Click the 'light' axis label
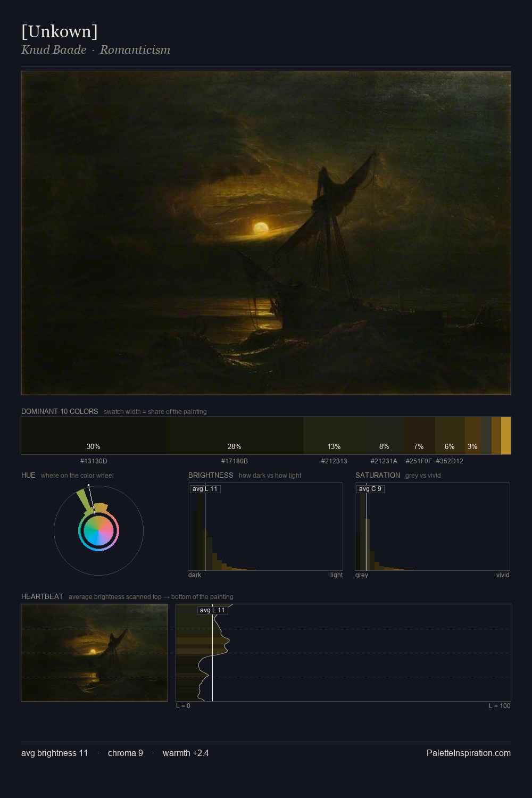Image resolution: width=532 pixels, height=798 pixels. pos(336,575)
